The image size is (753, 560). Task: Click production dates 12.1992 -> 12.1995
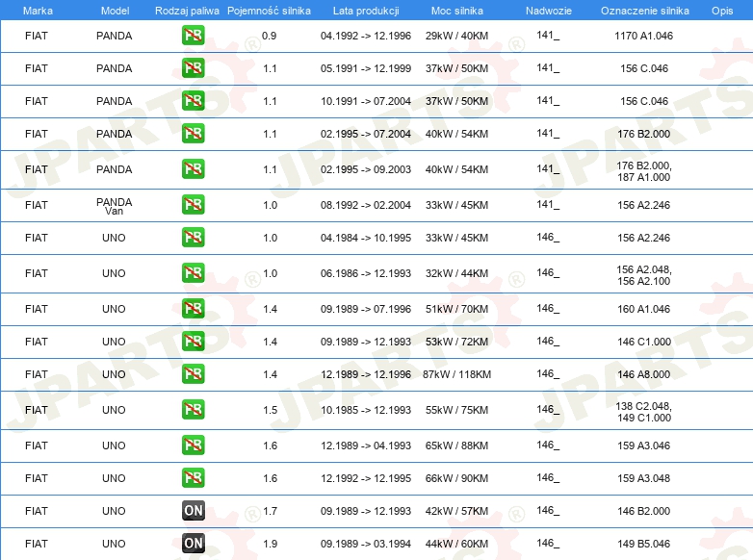point(366,478)
